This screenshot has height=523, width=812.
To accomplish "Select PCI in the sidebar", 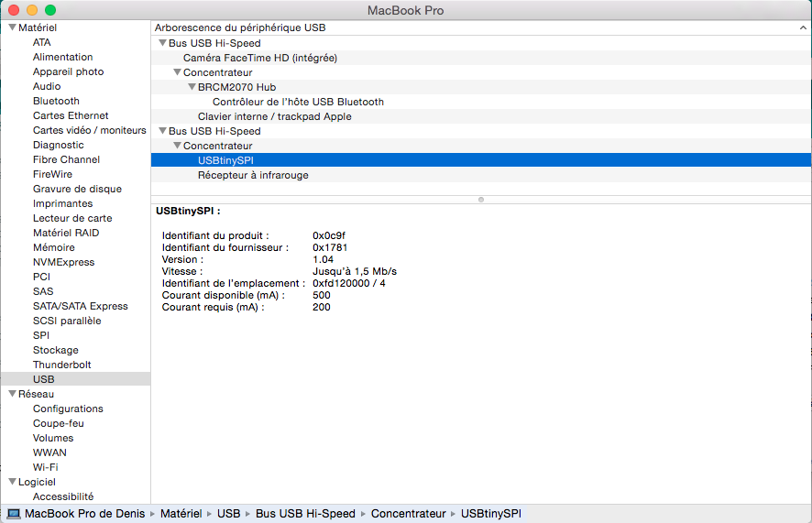I will (x=41, y=277).
